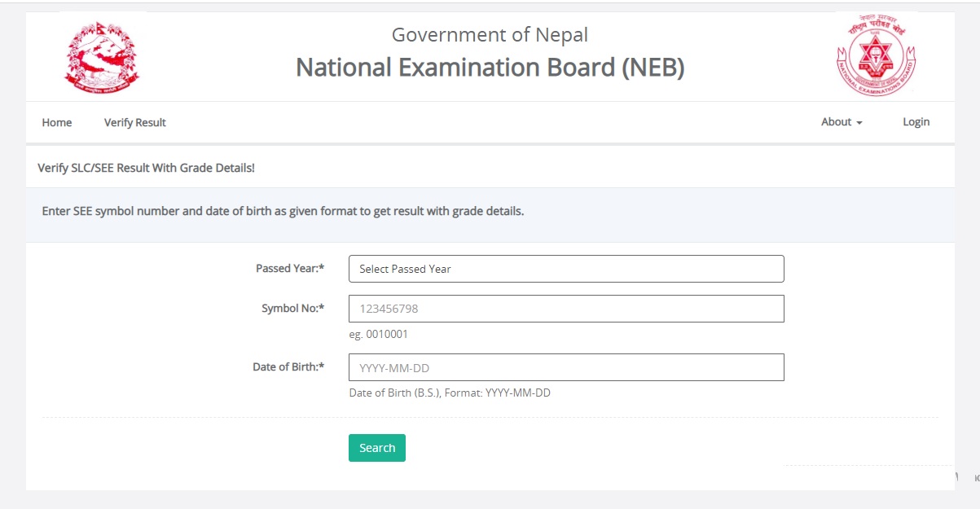Click the Verify SLC/SEE Result heading
980x509 pixels.
[x=147, y=168]
